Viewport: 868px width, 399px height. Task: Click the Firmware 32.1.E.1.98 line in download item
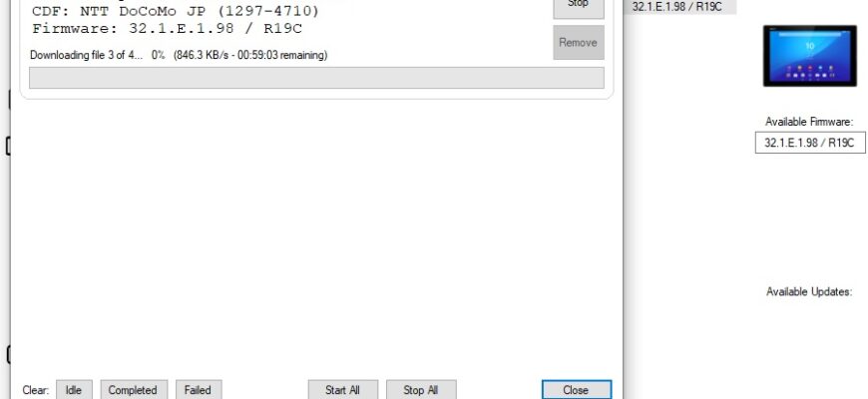click(168, 29)
